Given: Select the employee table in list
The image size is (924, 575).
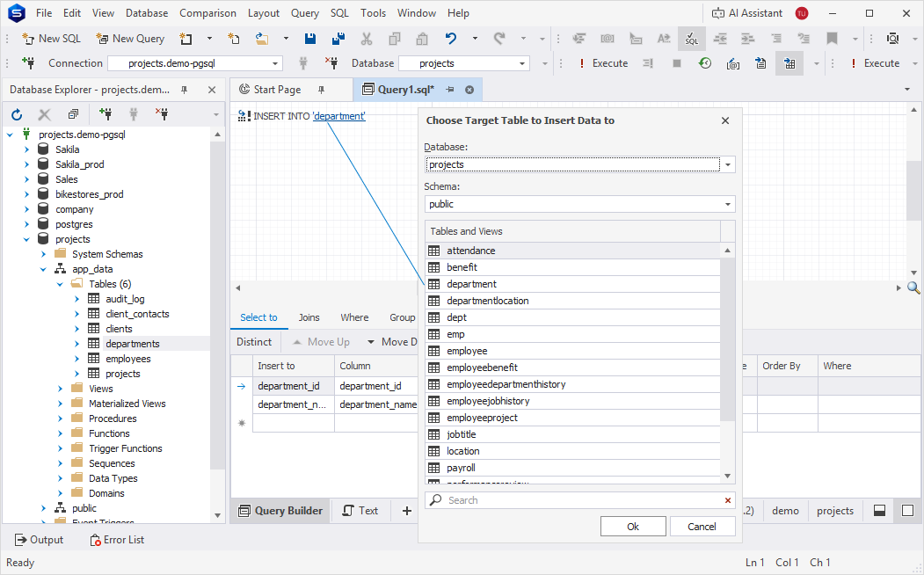Looking at the screenshot, I should coord(573,351).
